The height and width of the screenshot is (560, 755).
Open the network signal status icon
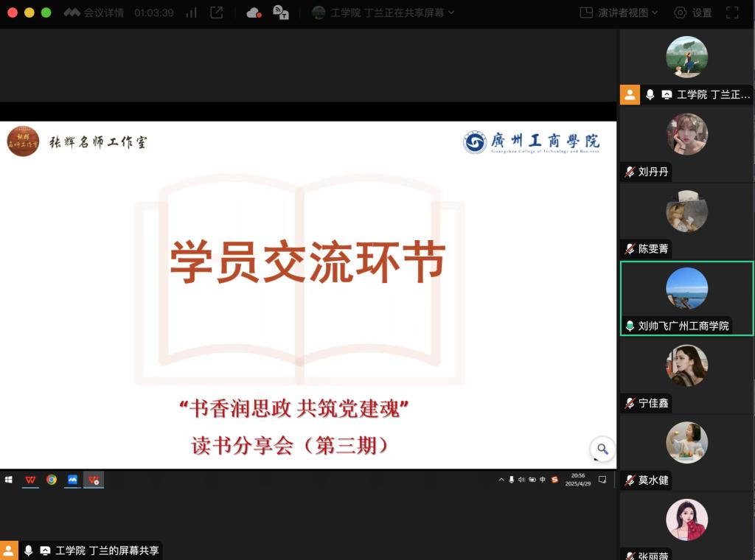click(191, 13)
